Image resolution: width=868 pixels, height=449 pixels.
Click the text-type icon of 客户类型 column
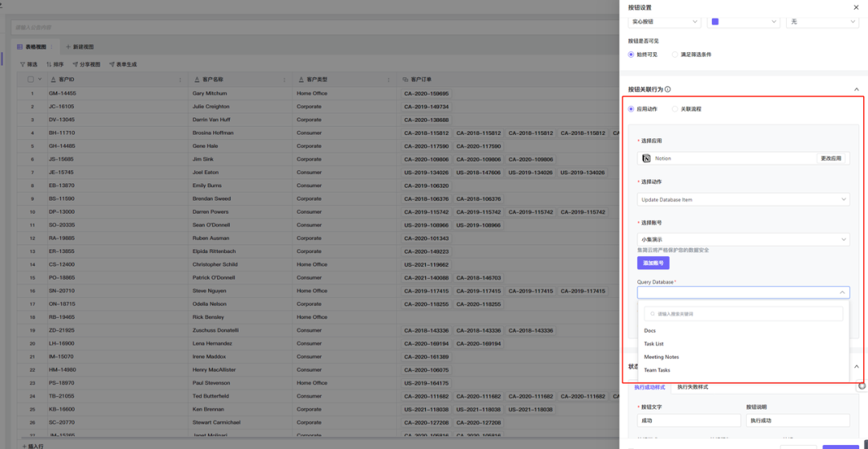(301, 80)
